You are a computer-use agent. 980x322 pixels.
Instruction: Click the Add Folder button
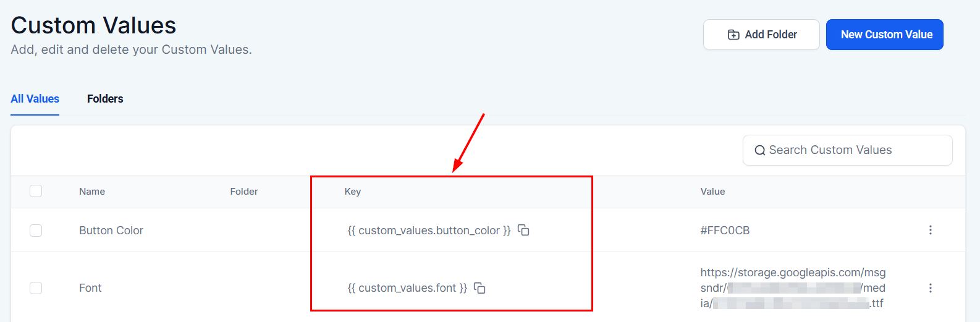pyautogui.click(x=761, y=35)
